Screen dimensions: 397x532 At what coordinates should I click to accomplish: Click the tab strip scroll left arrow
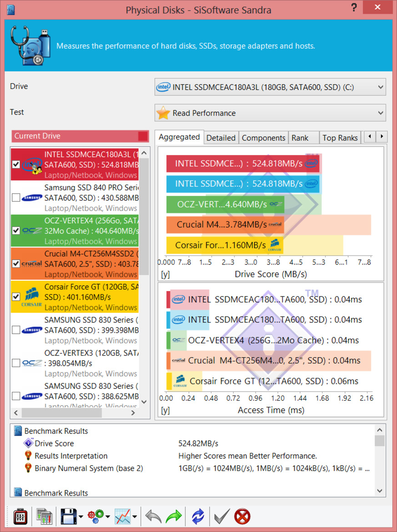click(x=370, y=137)
